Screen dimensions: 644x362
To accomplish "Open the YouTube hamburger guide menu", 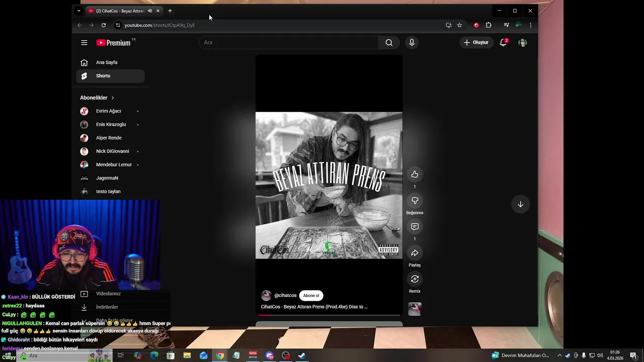I will tap(84, 43).
